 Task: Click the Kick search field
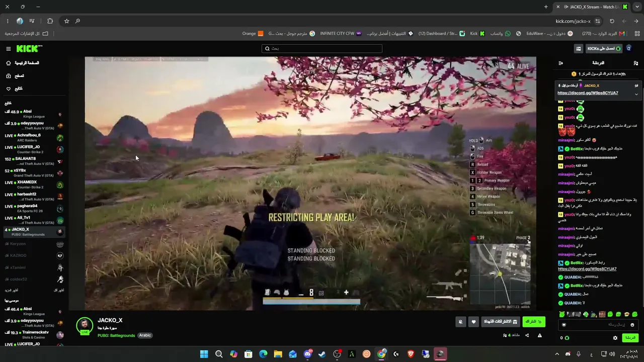pos(322,49)
